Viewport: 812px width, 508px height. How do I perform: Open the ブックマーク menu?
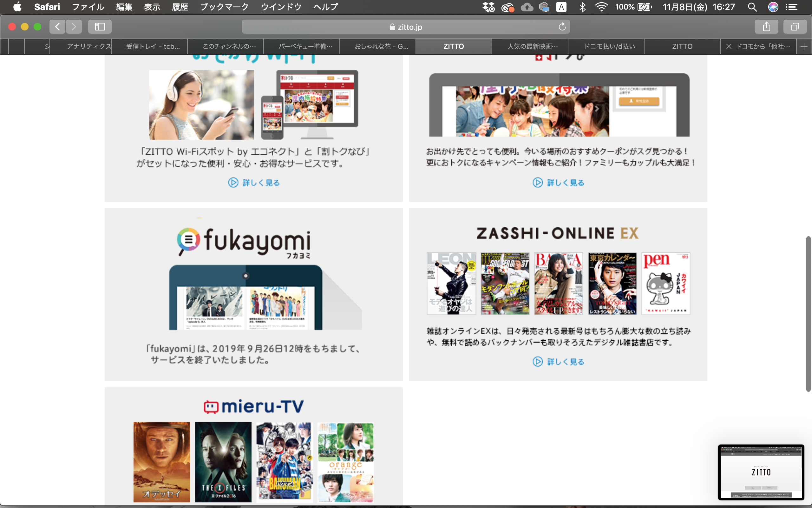pyautogui.click(x=224, y=7)
